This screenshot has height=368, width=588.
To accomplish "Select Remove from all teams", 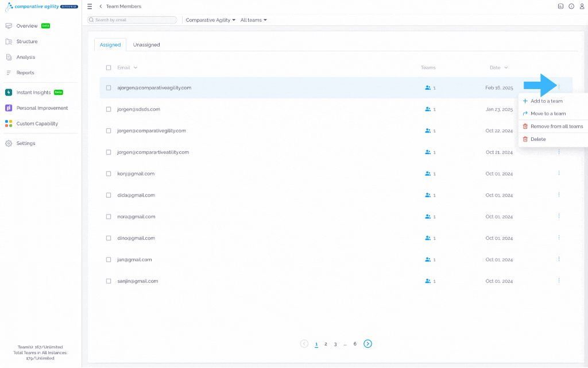I will tap(553, 126).
